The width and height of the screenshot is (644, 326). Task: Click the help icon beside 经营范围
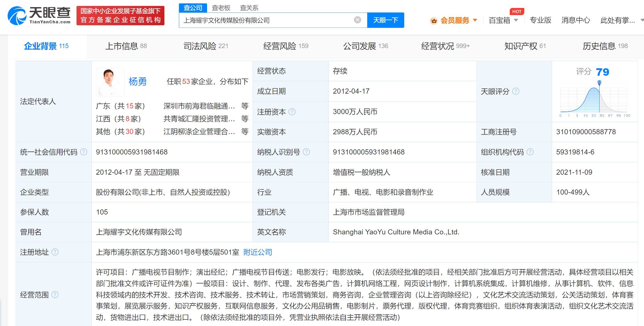[55, 295]
